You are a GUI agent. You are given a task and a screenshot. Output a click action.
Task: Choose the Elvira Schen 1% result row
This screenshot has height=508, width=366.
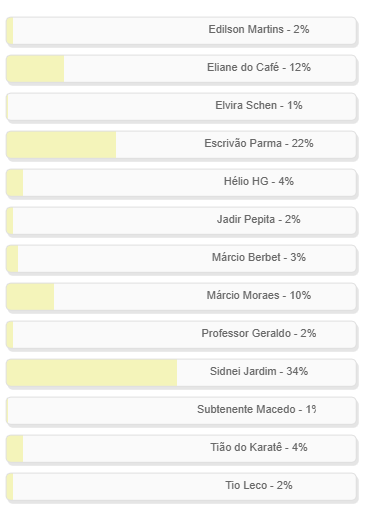pyautogui.click(x=181, y=106)
